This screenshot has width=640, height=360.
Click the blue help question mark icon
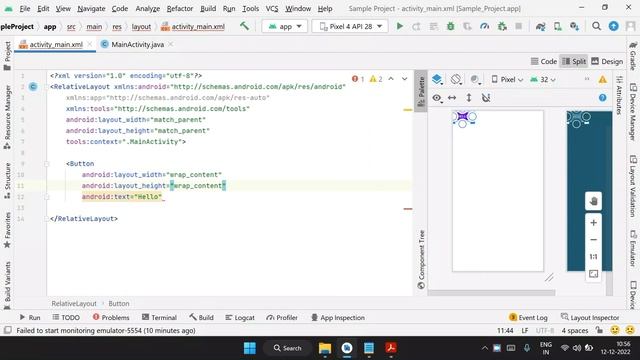[602, 98]
